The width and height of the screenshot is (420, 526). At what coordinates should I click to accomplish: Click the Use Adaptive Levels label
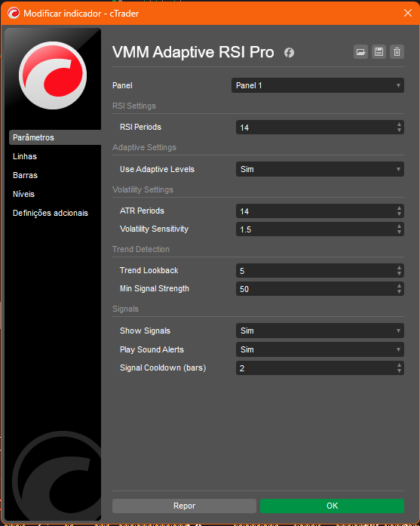click(157, 169)
